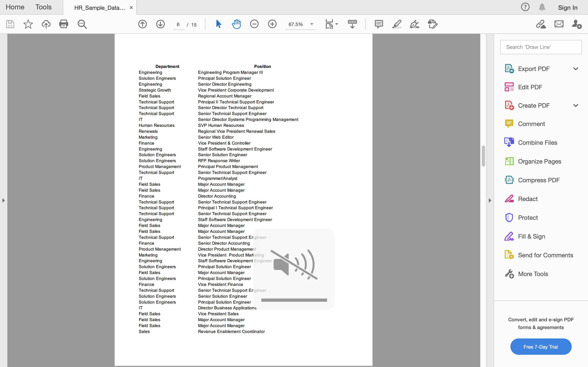Open the Add Comment tool
This screenshot has height=367, width=588.
379,24
